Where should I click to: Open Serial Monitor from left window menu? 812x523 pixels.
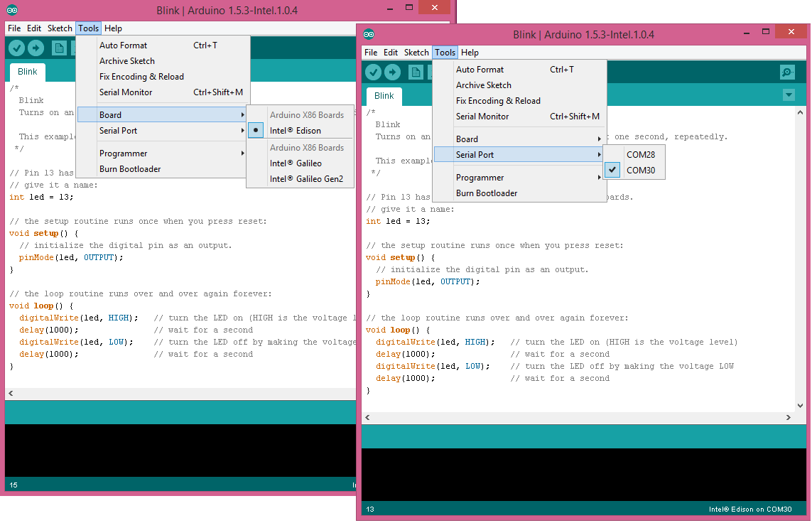[161, 92]
